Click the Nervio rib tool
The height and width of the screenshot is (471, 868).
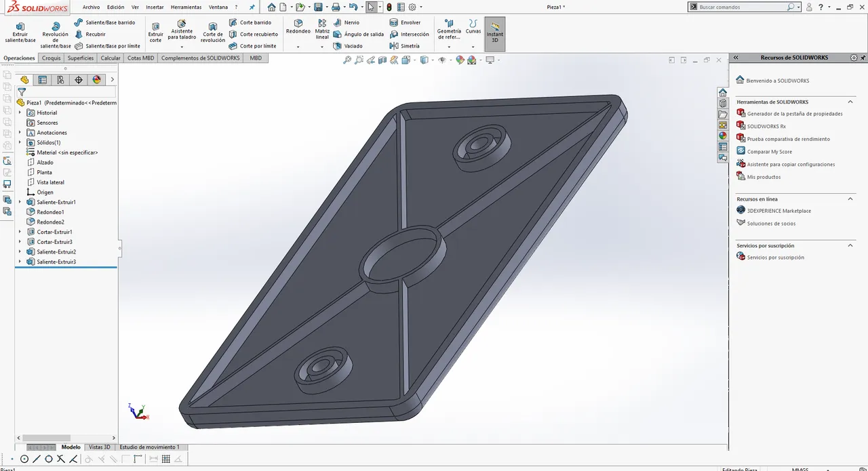click(347, 22)
